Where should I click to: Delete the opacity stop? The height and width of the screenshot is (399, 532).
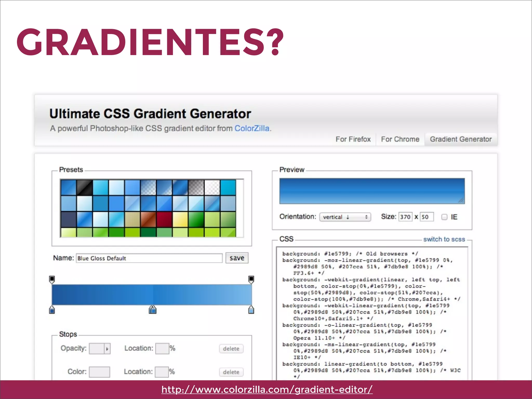231,349
